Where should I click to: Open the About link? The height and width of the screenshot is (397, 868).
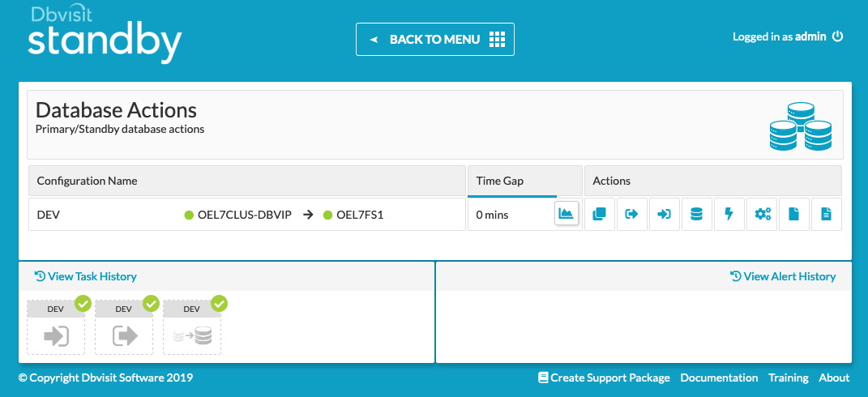(834, 378)
